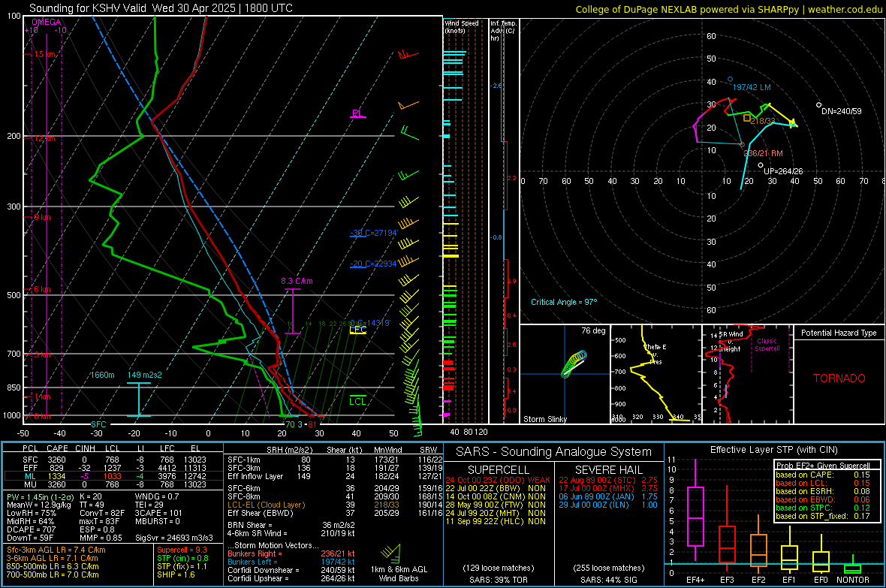Click the based on STP_fixed: 0.17 line
Screen dimensions: 886x588
(x=823, y=516)
